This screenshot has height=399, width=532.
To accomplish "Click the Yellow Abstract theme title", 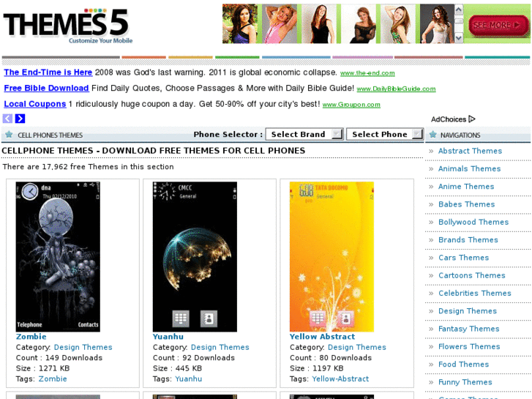I will pyautogui.click(x=322, y=337).
